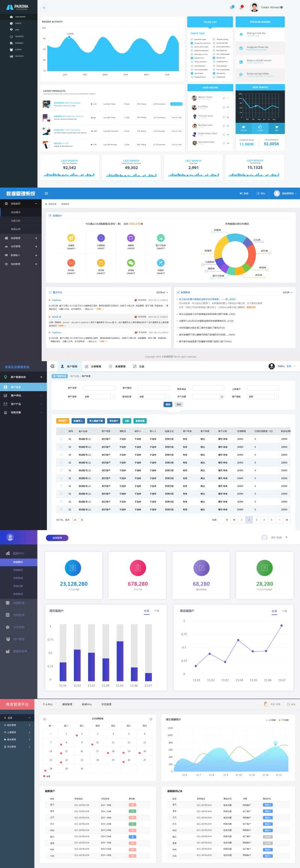
Task: Check the select-all checkbox in customer table header
Action: pyautogui.click(x=61, y=431)
